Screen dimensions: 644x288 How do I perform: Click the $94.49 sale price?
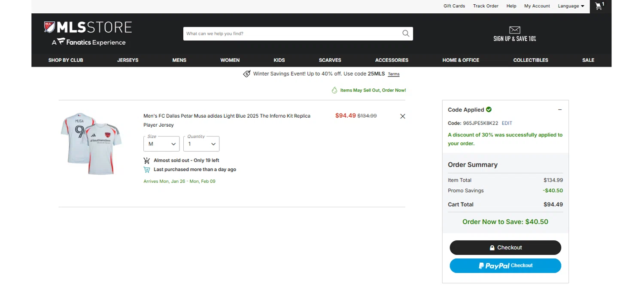[x=346, y=115]
